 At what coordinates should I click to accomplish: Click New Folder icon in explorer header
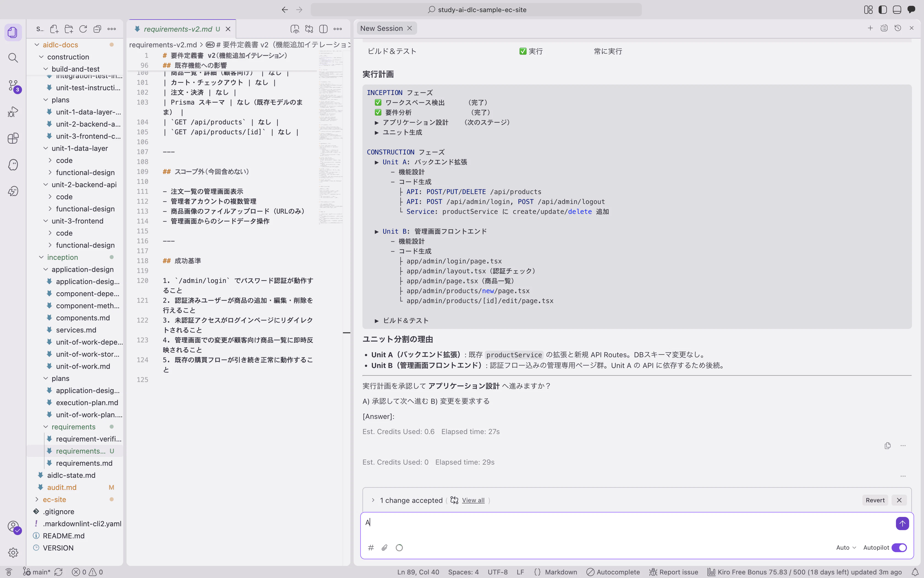[69, 29]
